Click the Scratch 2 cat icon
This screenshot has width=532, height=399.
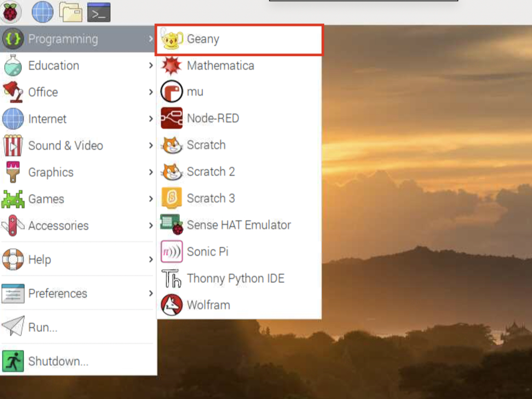click(172, 171)
